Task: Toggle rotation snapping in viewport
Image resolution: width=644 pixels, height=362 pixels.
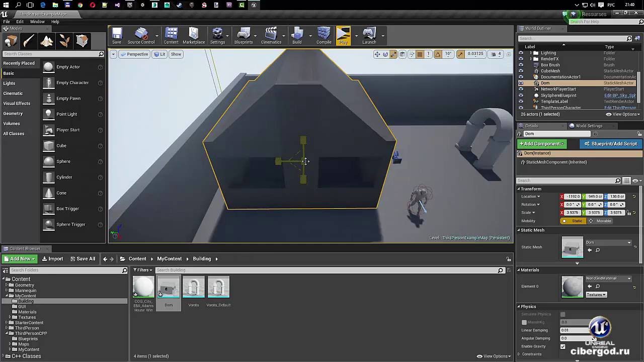Action: click(438, 54)
